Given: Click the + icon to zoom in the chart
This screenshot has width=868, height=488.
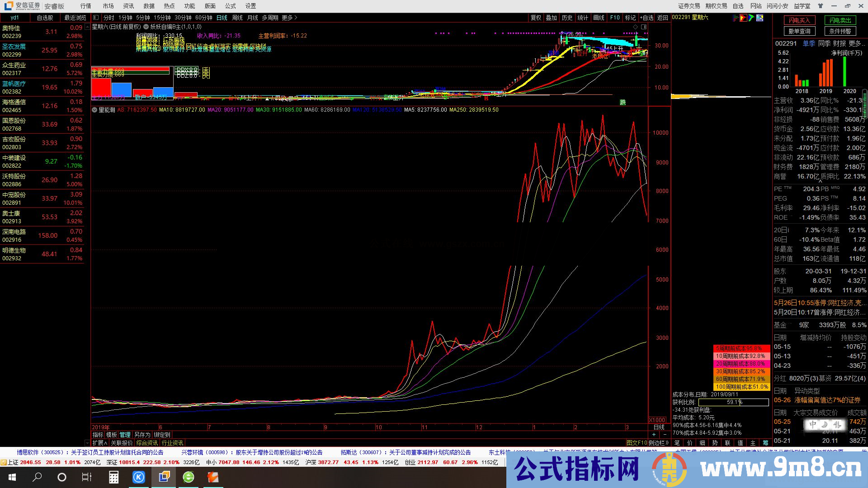Looking at the screenshot, I should (654, 434).
